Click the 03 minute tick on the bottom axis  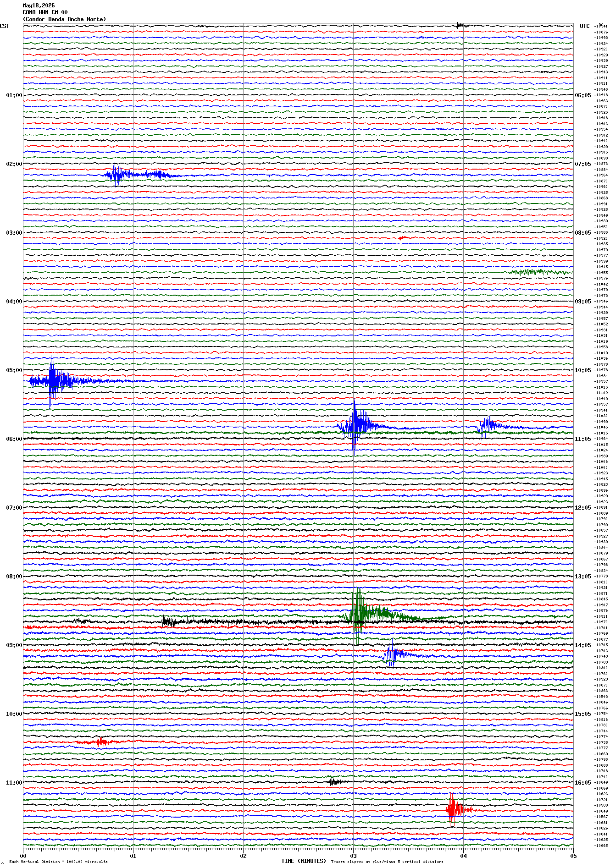[x=353, y=856]
